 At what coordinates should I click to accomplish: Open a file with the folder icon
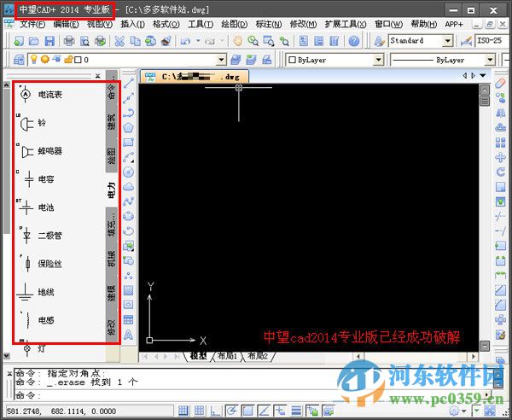coord(34,41)
